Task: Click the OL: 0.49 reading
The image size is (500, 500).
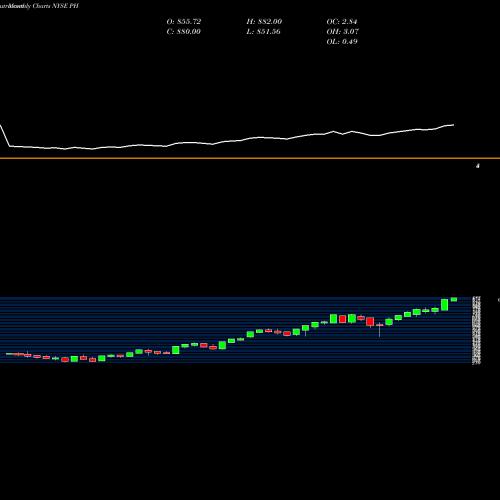Action: [x=342, y=42]
